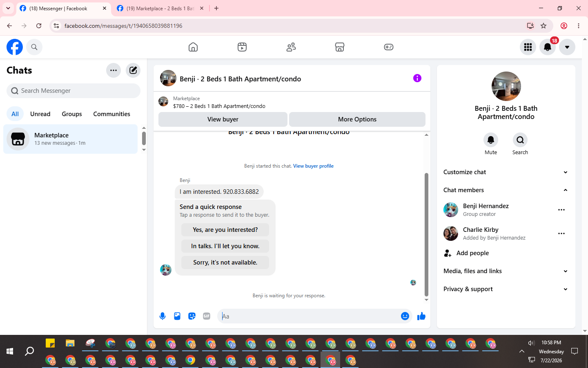The image size is (588, 368).
Task: Open File Explorer from the taskbar
Action: pyautogui.click(x=70, y=343)
